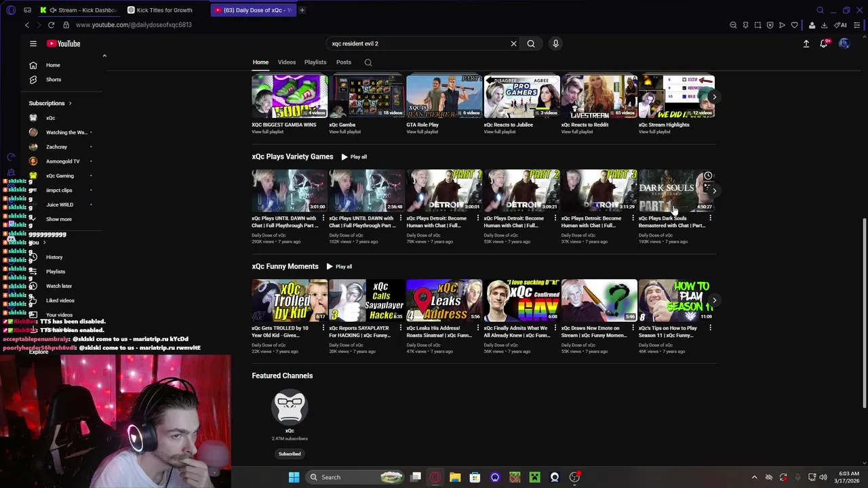Image resolution: width=868 pixels, height=488 pixels.
Task: Click the magnifier search button beside search box
Action: point(531,43)
